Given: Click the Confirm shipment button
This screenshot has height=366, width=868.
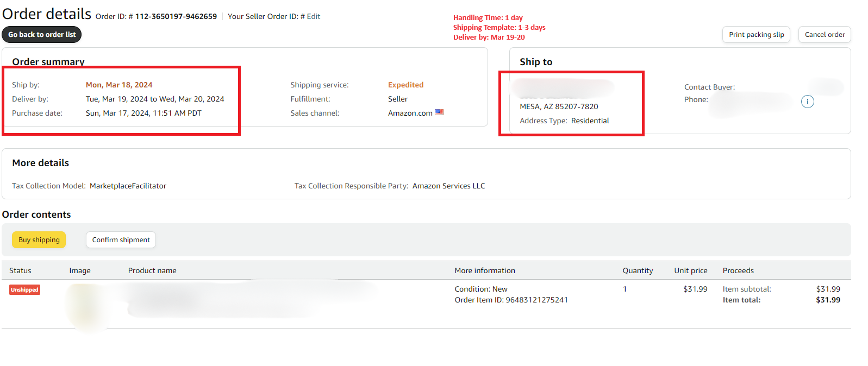Looking at the screenshot, I should click(121, 240).
